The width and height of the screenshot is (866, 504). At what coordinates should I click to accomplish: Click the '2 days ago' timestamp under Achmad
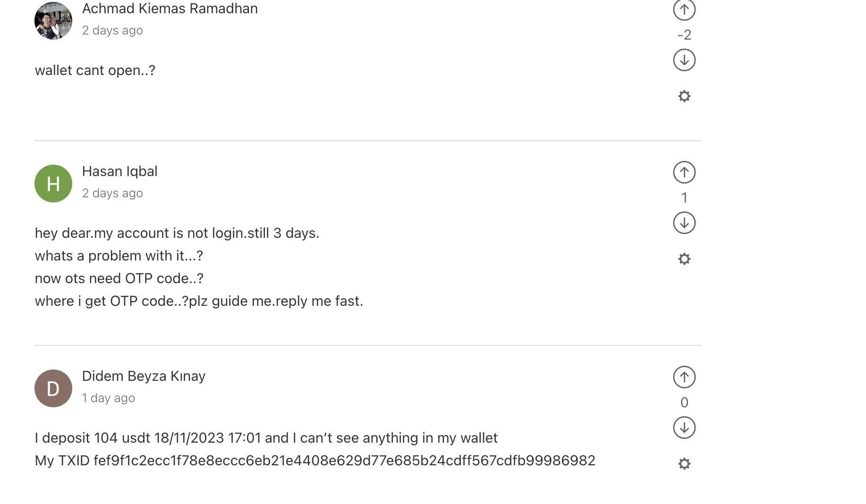point(112,31)
